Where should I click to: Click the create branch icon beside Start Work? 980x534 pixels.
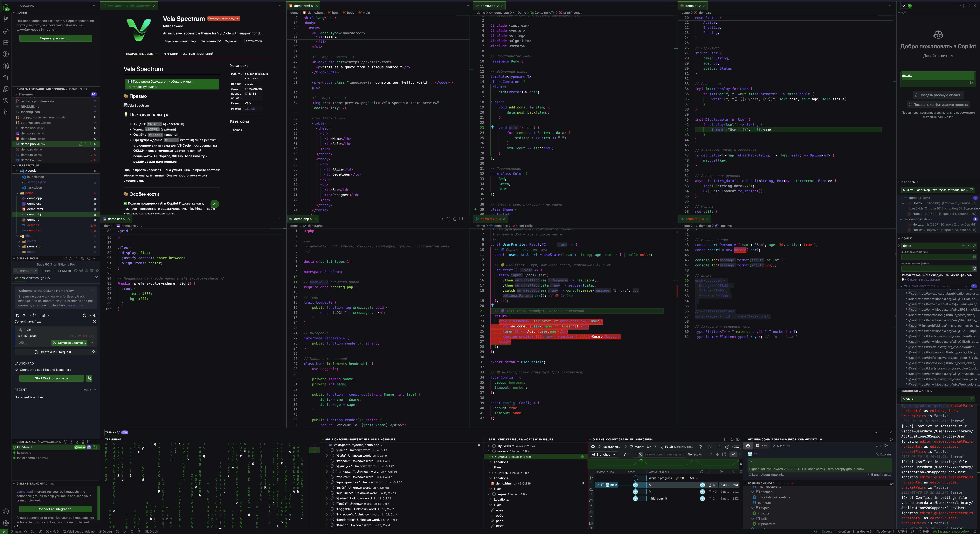(x=89, y=378)
